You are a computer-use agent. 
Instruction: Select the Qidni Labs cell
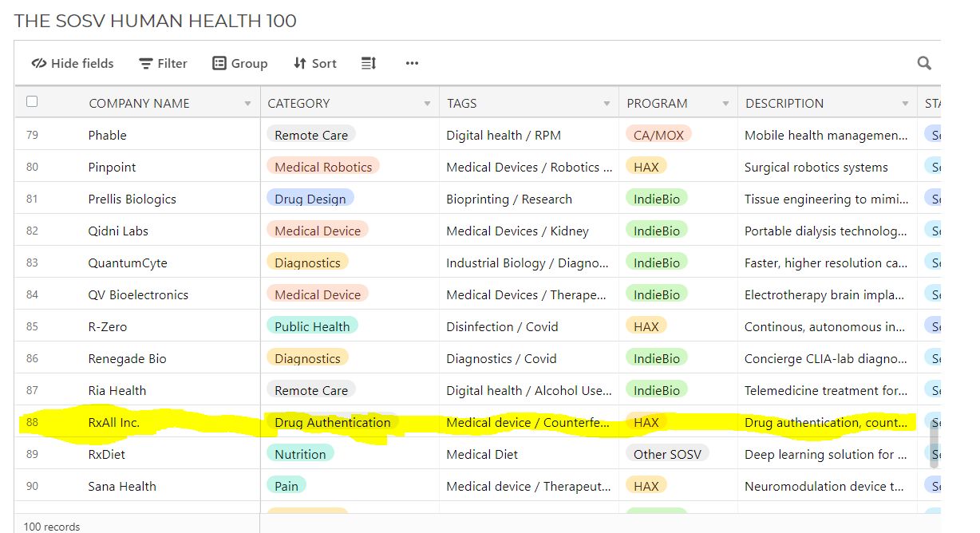(171, 231)
